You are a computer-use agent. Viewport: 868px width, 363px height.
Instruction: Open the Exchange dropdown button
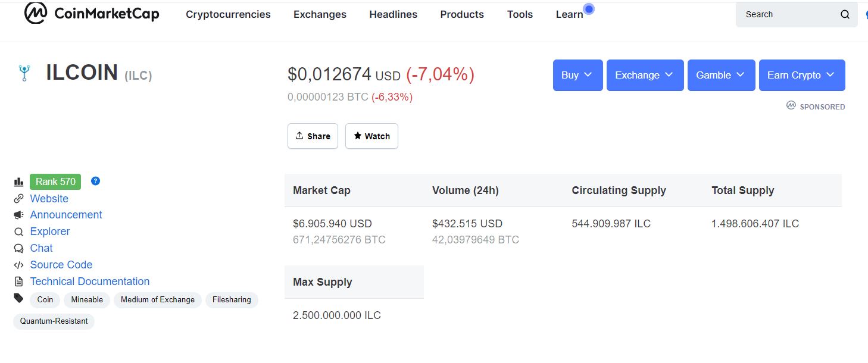[x=645, y=75]
